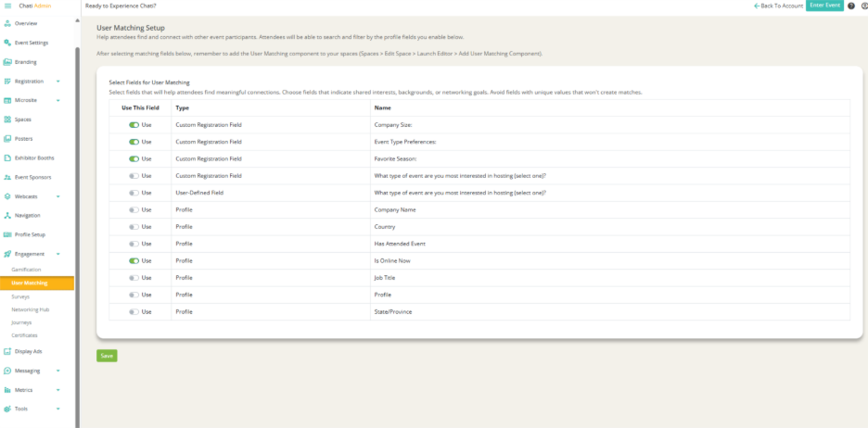Expand the Registration menu arrow
Image resolution: width=868 pixels, height=428 pixels.
pos(58,82)
